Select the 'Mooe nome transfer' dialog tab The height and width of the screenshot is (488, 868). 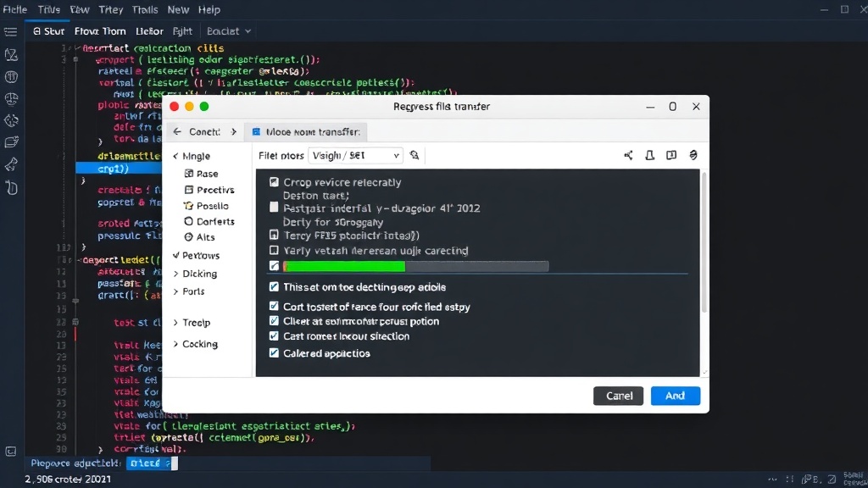point(306,131)
